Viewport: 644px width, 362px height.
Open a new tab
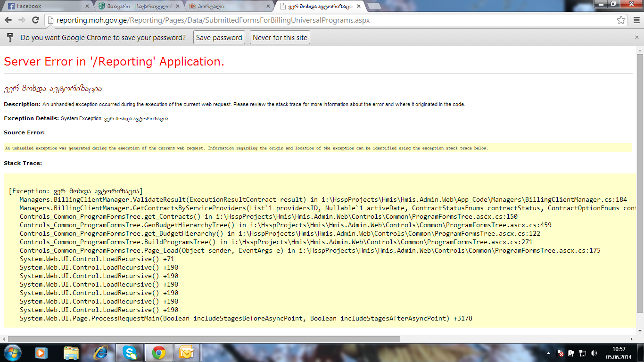tap(374, 6)
